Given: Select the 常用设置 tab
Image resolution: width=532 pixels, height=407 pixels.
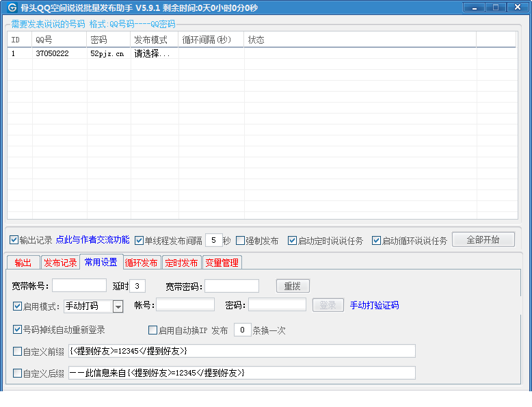Looking at the screenshot, I should pos(101,262).
